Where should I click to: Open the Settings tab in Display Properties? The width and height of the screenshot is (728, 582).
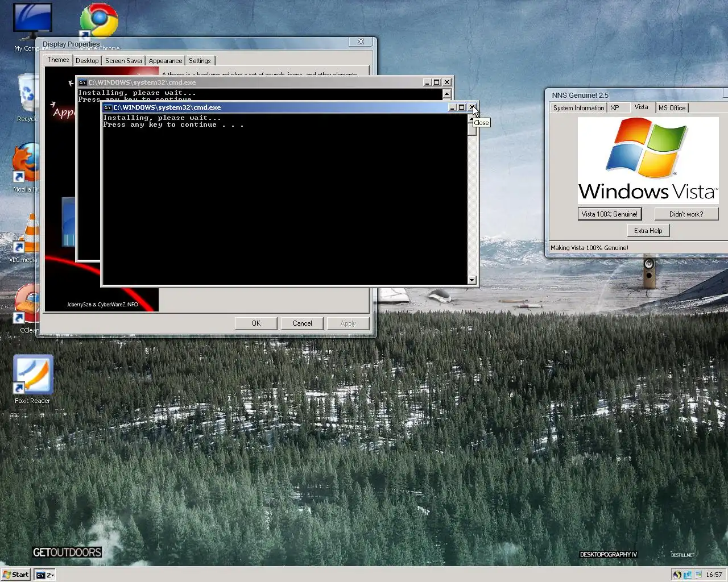point(200,61)
